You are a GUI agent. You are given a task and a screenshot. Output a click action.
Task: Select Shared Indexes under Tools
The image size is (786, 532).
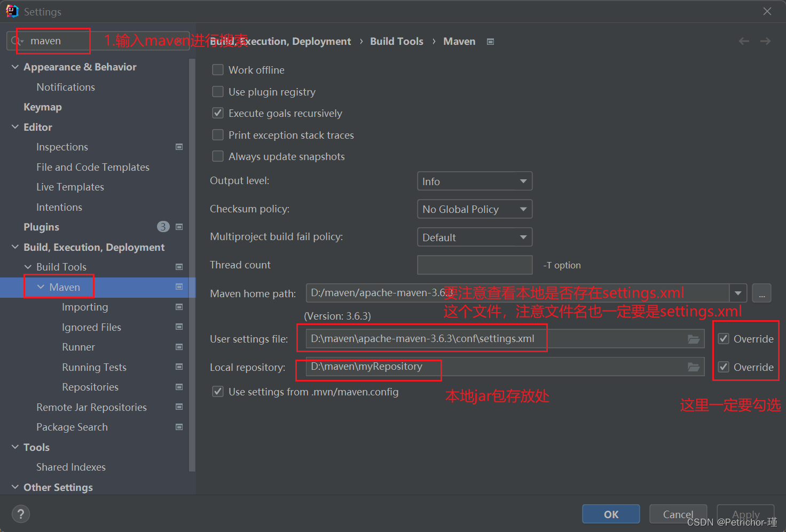(71, 467)
